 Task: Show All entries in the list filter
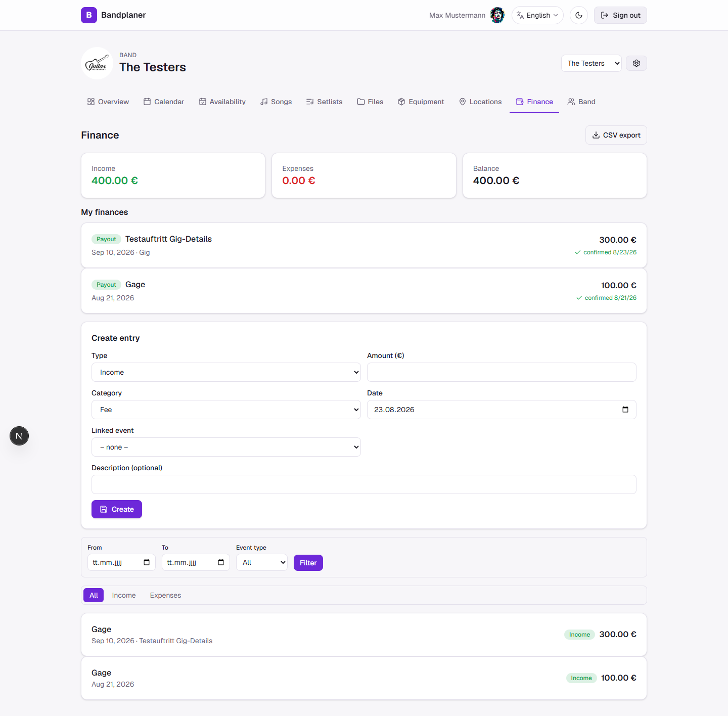click(x=94, y=595)
